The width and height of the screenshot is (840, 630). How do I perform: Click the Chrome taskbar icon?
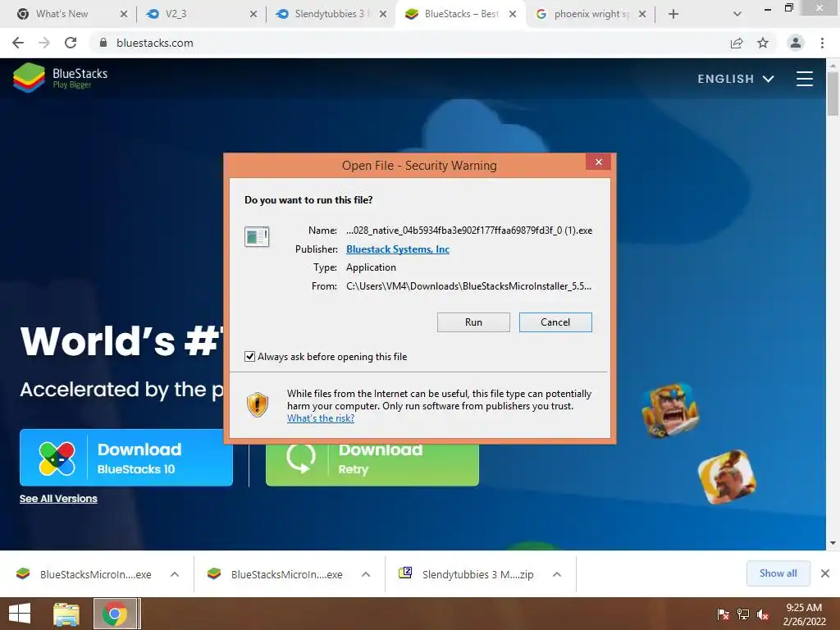pos(115,614)
